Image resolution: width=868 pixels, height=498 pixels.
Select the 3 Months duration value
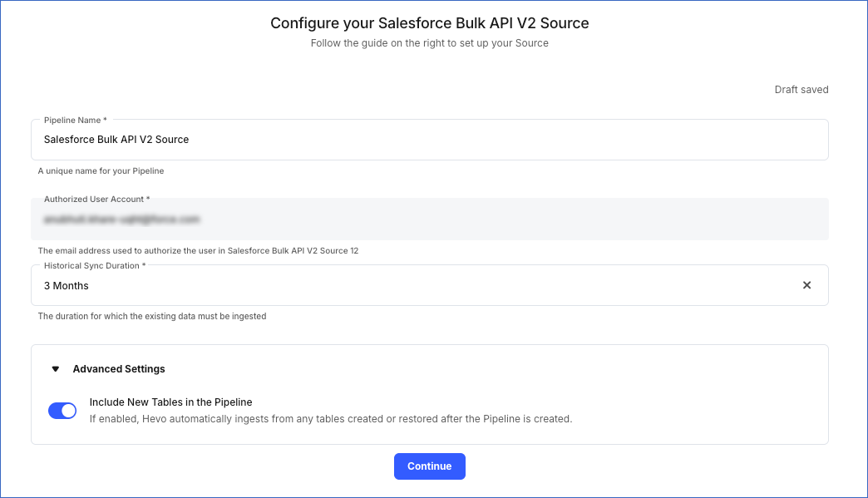(x=65, y=285)
